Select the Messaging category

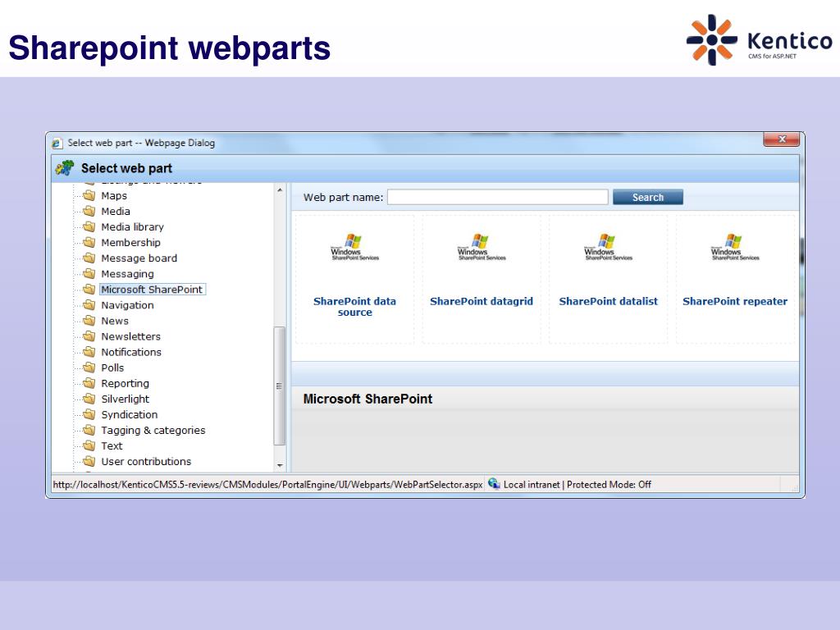(x=127, y=274)
